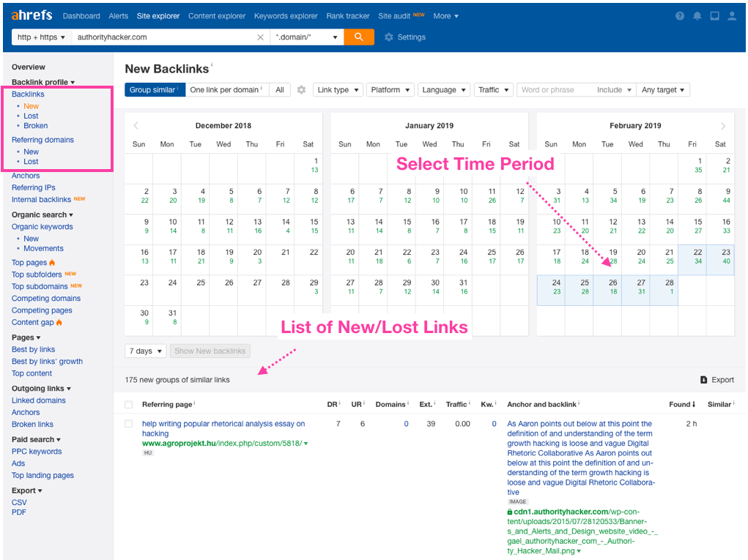Click the Word or phrase filter field
Screen dimensions: 748x560
click(555, 89)
